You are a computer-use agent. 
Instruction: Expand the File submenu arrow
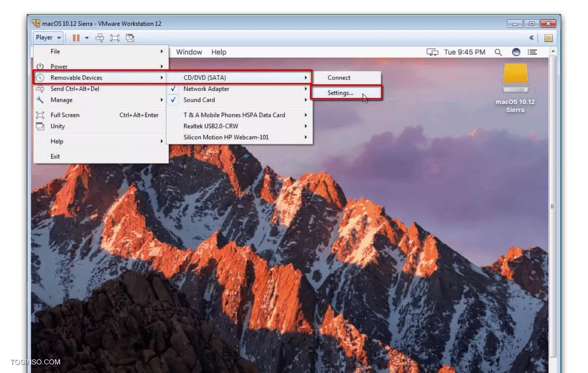162,51
